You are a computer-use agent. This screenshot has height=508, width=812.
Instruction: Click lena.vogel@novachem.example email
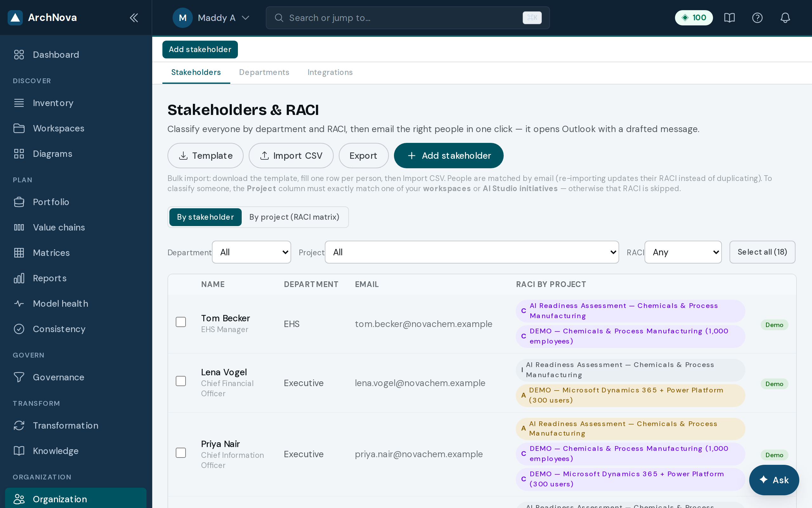[x=420, y=383]
